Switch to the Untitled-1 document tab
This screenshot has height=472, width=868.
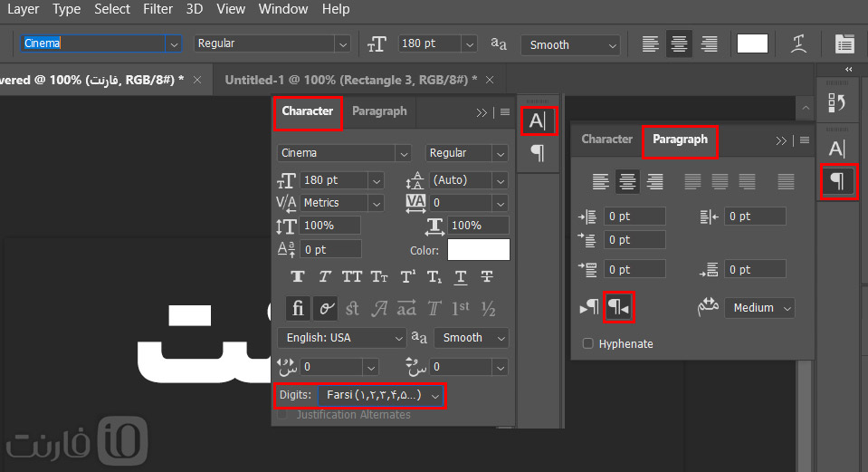350,80
